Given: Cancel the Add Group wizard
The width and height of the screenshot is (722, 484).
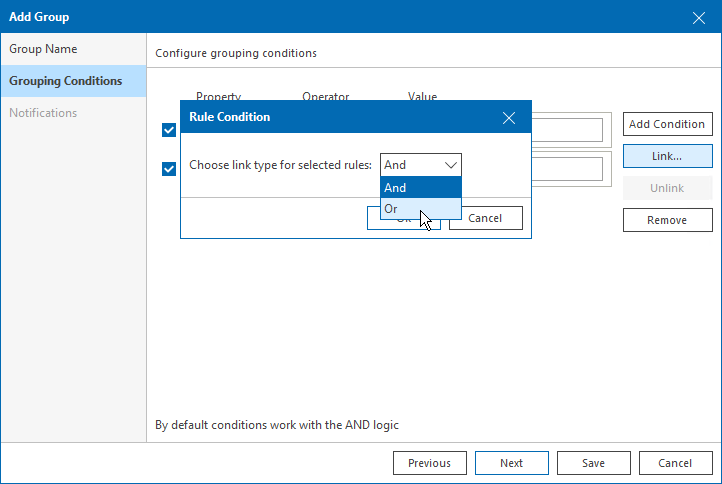Looking at the screenshot, I should [x=676, y=463].
